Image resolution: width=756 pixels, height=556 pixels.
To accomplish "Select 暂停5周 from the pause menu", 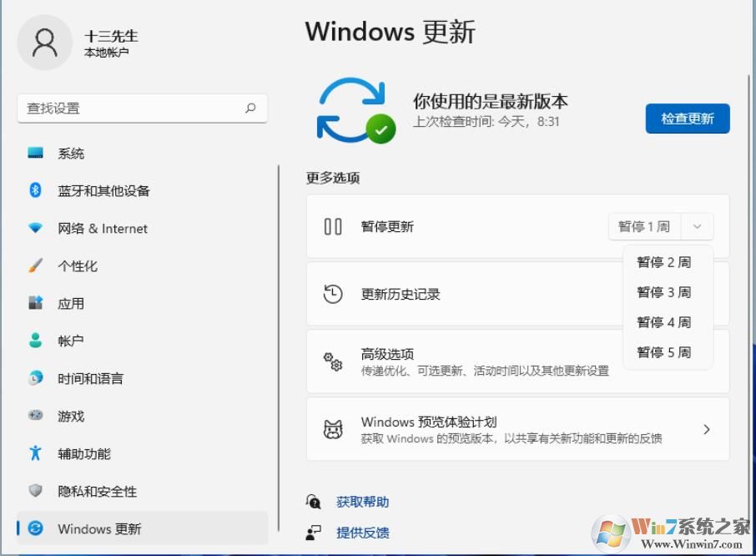I will [x=664, y=351].
